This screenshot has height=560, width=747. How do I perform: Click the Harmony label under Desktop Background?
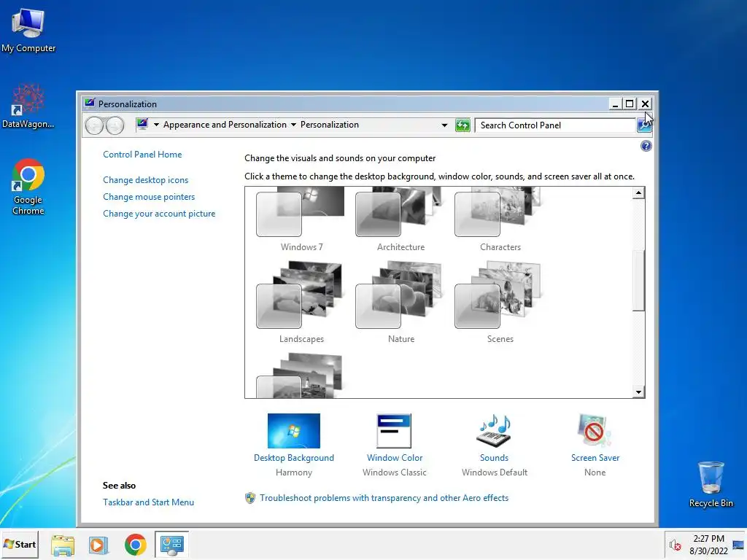tap(293, 472)
